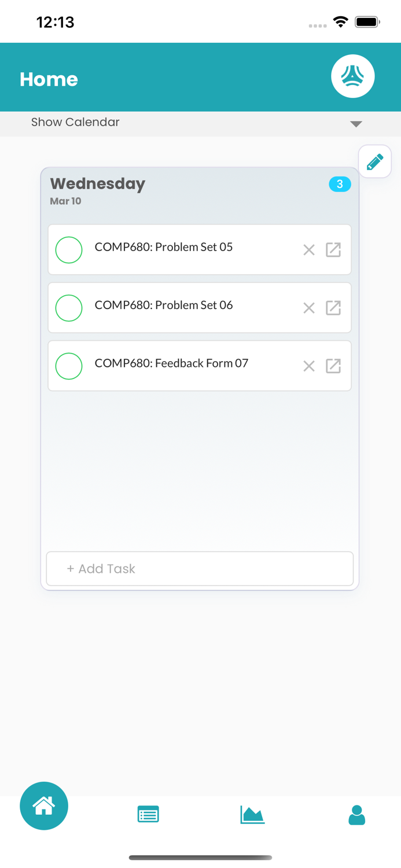The width and height of the screenshot is (401, 868).
Task: Open the statistics chart tab
Action: click(252, 815)
